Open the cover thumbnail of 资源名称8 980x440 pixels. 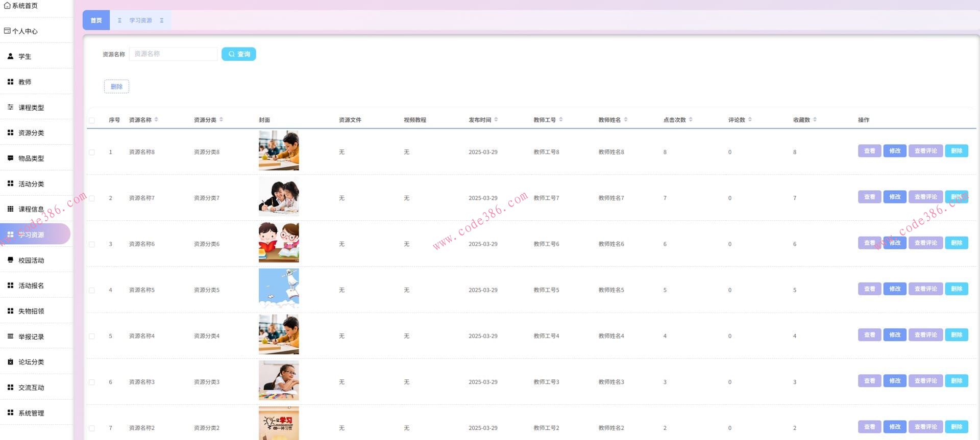pyautogui.click(x=279, y=150)
